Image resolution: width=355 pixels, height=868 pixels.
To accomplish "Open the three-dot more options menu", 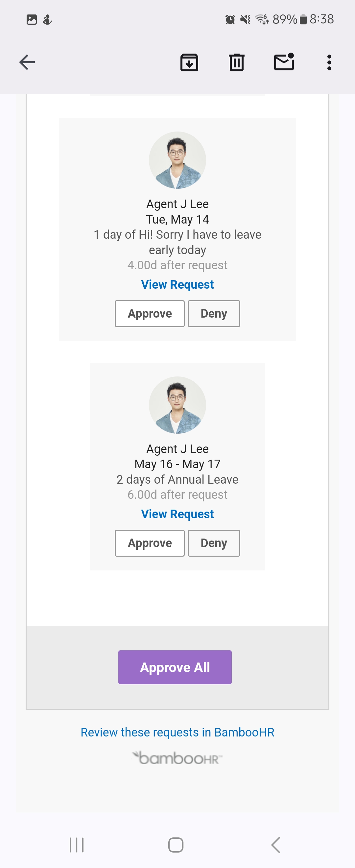I will pos(329,62).
